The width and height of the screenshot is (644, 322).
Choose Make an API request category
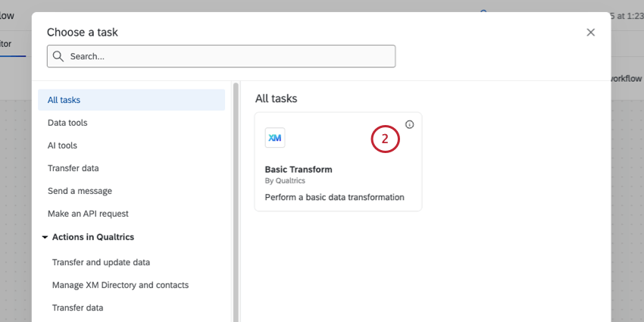(x=88, y=214)
